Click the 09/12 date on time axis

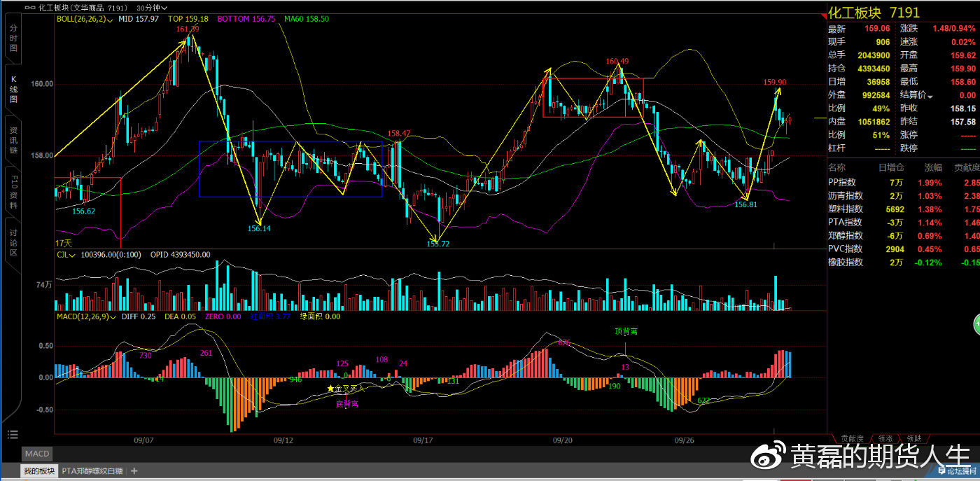point(283,440)
